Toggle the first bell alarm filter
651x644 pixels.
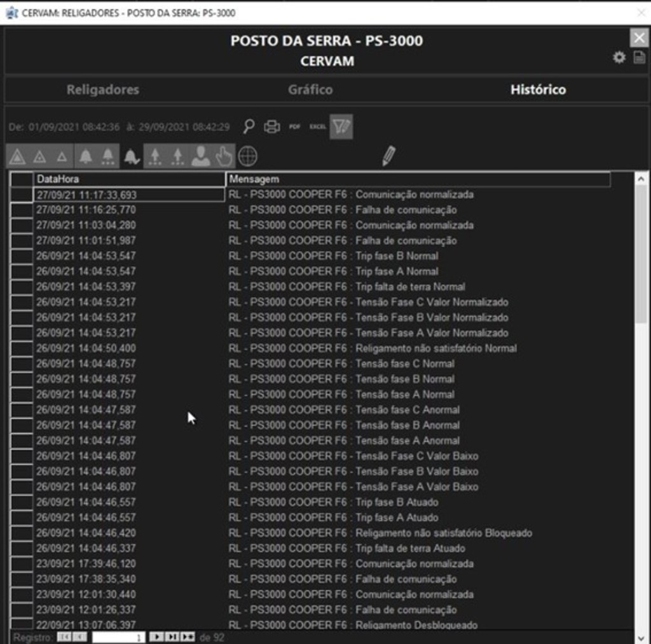[x=85, y=156]
